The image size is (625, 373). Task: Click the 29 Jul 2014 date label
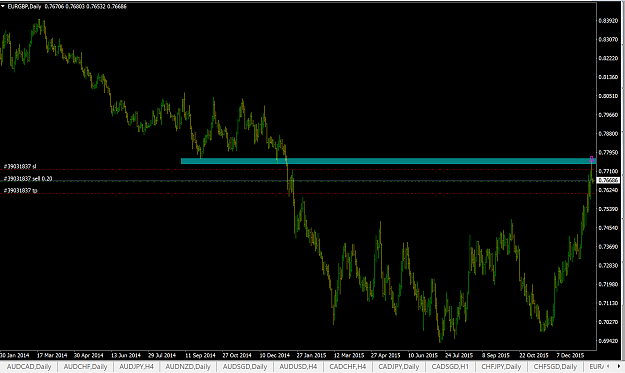pos(162,355)
